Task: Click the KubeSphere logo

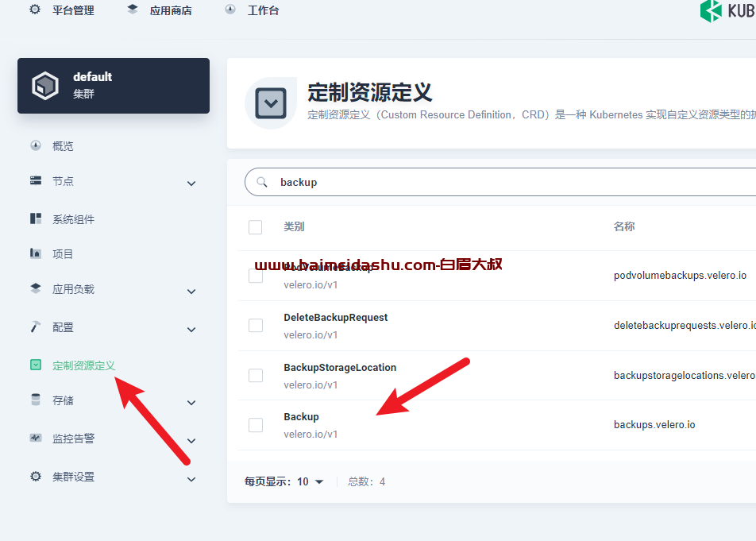Action: (728, 10)
